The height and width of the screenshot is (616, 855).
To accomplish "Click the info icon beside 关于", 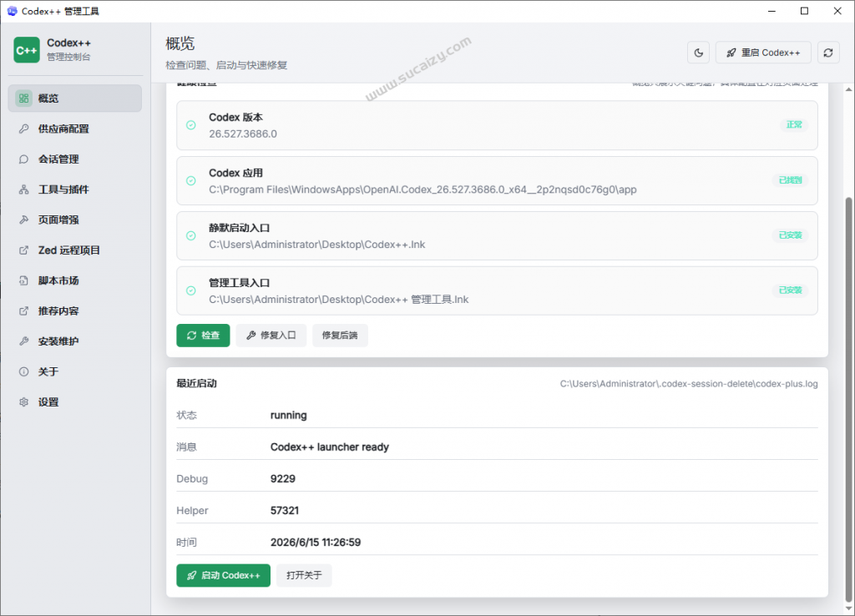I will pos(23,371).
